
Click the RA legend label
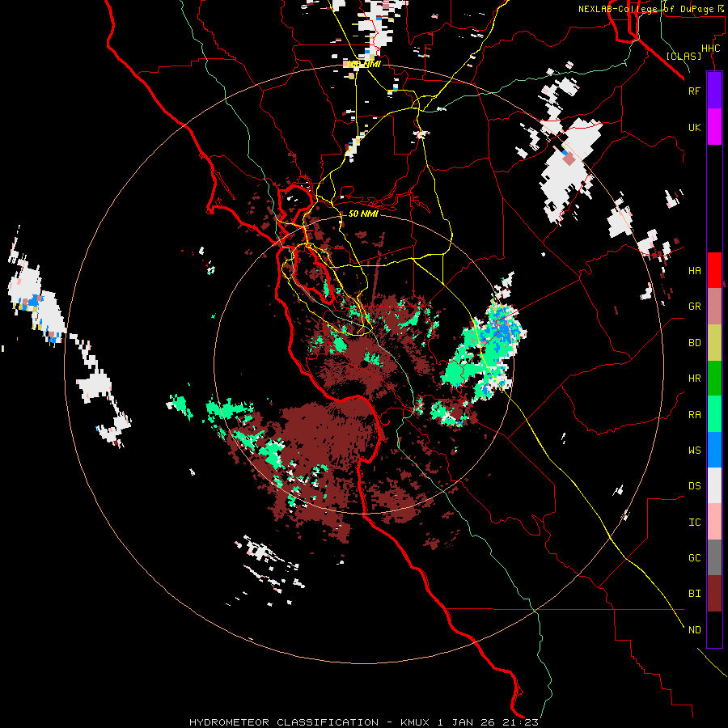pos(694,415)
